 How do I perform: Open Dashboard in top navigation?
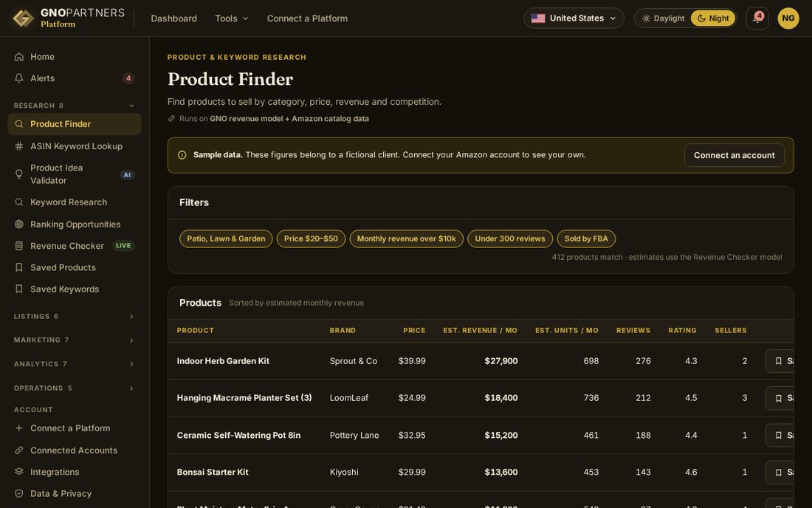coord(174,18)
